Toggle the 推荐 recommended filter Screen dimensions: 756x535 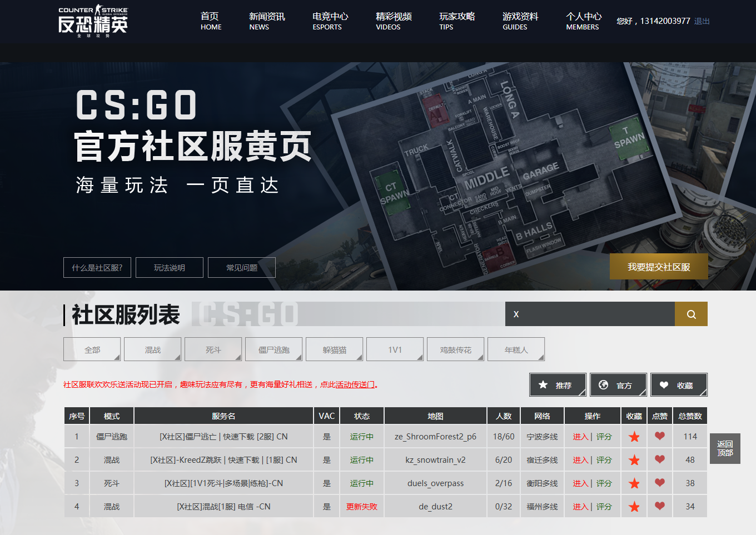pos(558,385)
